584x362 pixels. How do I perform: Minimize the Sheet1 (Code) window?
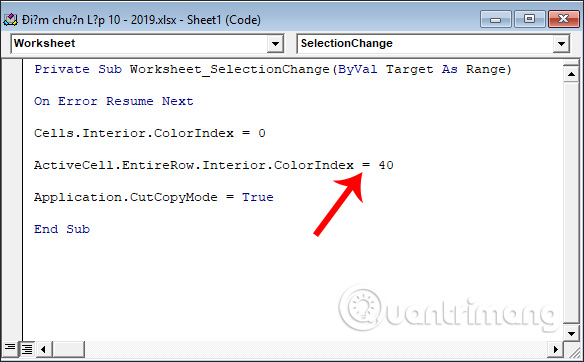(496, 19)
